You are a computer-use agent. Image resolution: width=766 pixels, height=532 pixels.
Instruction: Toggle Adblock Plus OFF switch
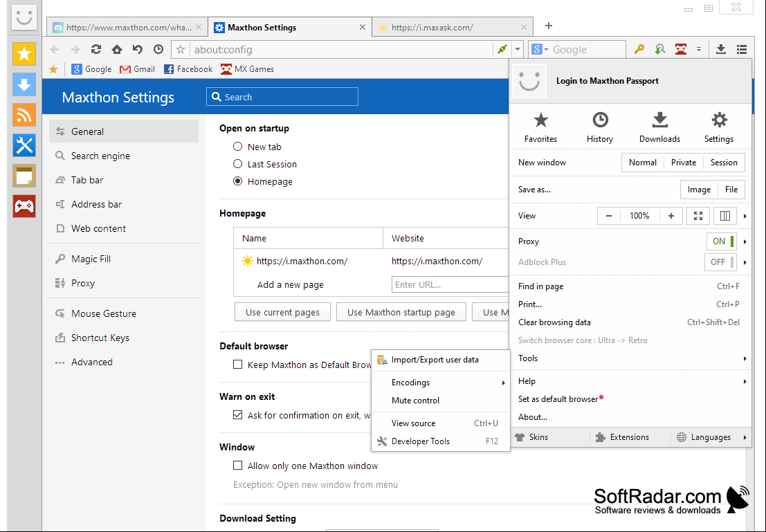(x=720, y=262)
